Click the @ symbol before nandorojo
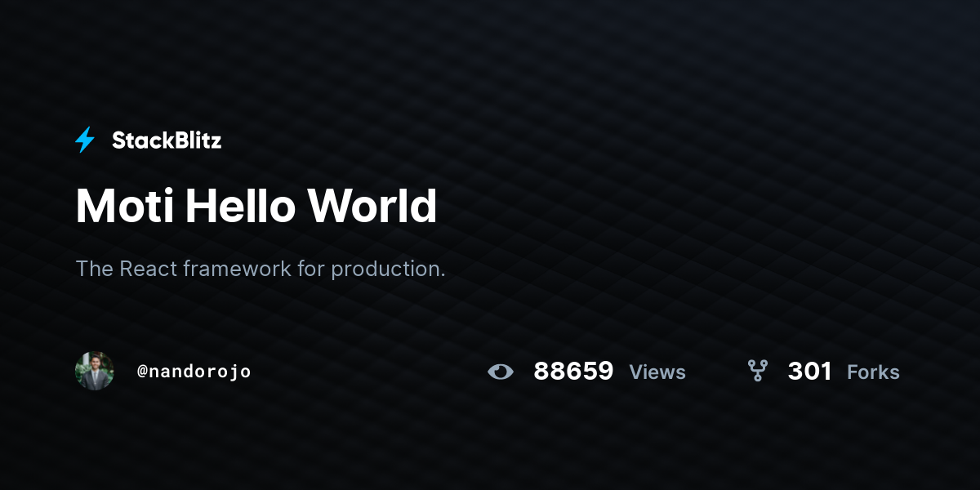This screenshot has height=490, width=980. [x=142, y=372]
